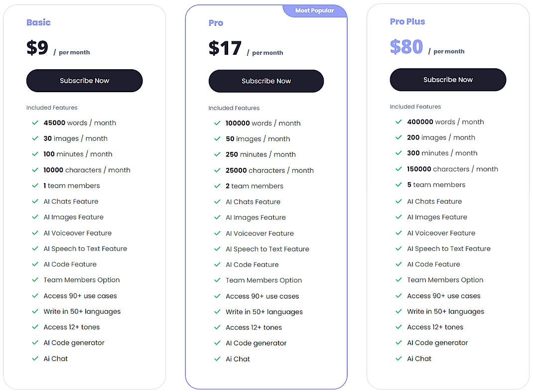Click the green check beside Pro Plus 400000 words
Viewport: 533px width, 392px height.
click(399, 122)
